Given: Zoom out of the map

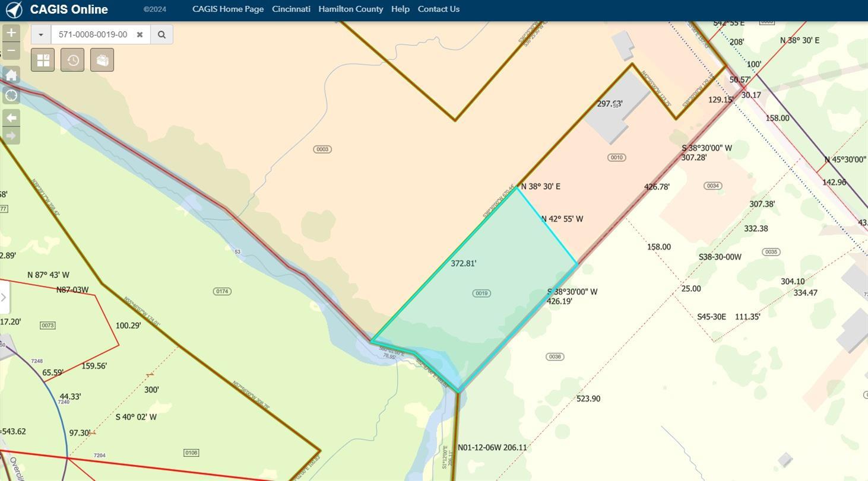Looking at the screenshot, I should click(11, 51).
